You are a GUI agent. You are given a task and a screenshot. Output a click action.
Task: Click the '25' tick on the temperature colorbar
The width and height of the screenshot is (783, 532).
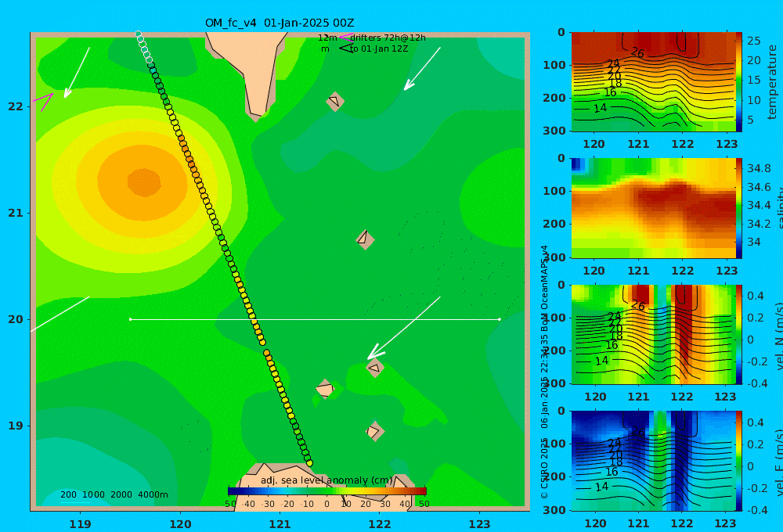754,41
